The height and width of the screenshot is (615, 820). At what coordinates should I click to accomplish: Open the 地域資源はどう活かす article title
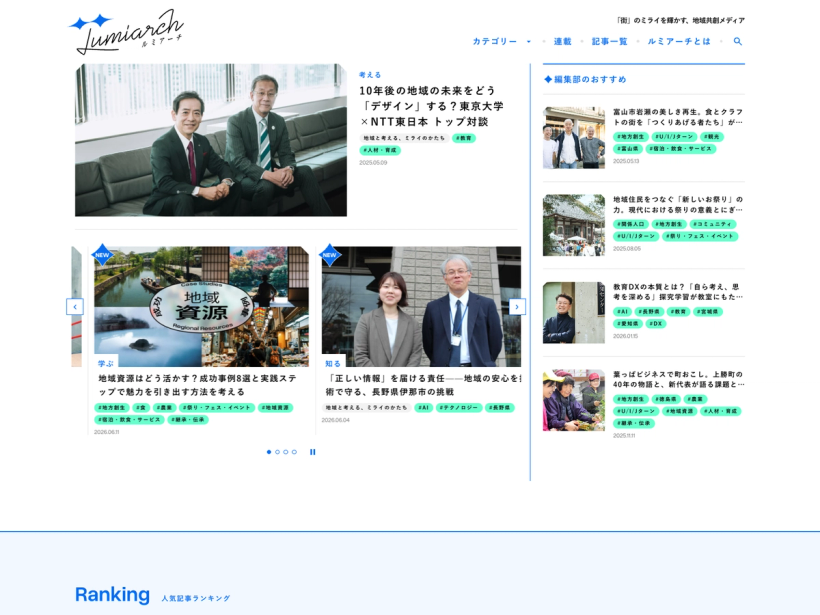click(x=198, y=385)
